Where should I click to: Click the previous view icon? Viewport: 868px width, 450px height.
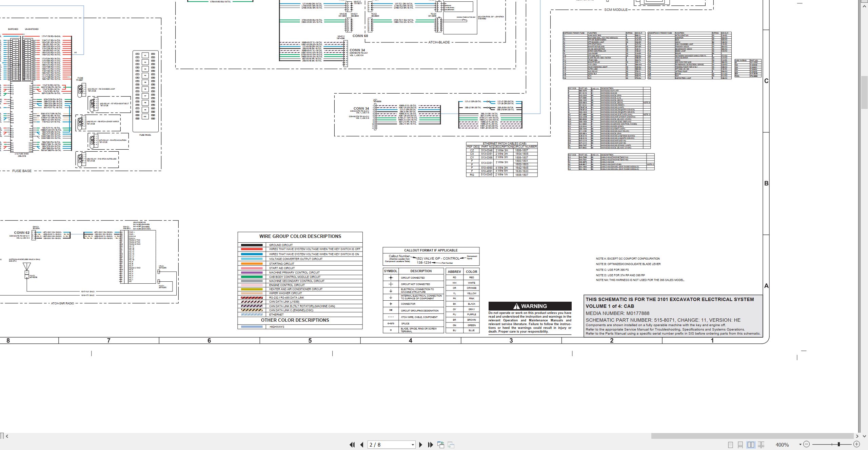tap(441, 445)
